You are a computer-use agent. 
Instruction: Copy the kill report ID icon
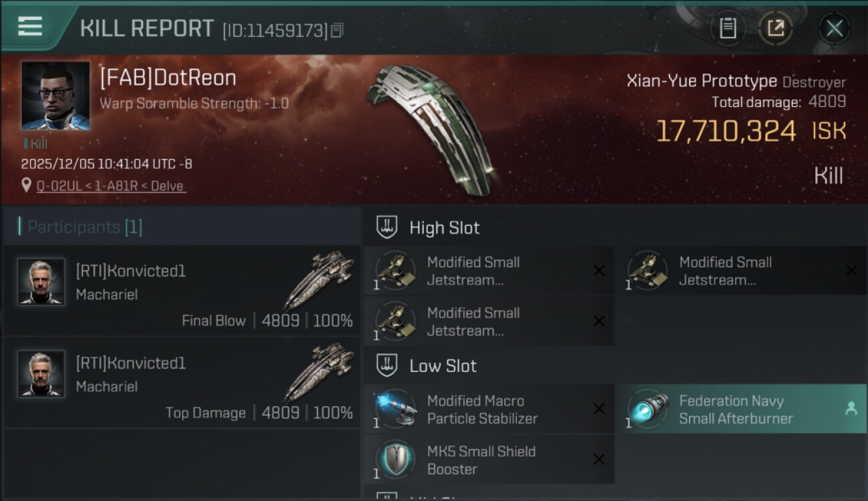337,30
